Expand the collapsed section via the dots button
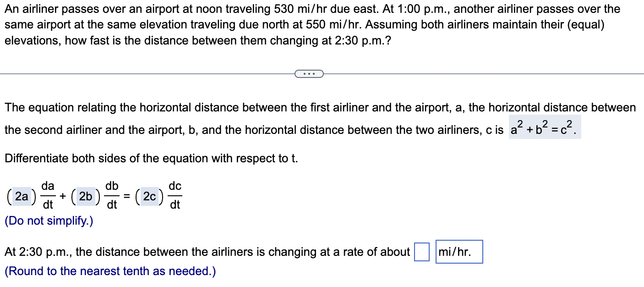 coord(309,73)
